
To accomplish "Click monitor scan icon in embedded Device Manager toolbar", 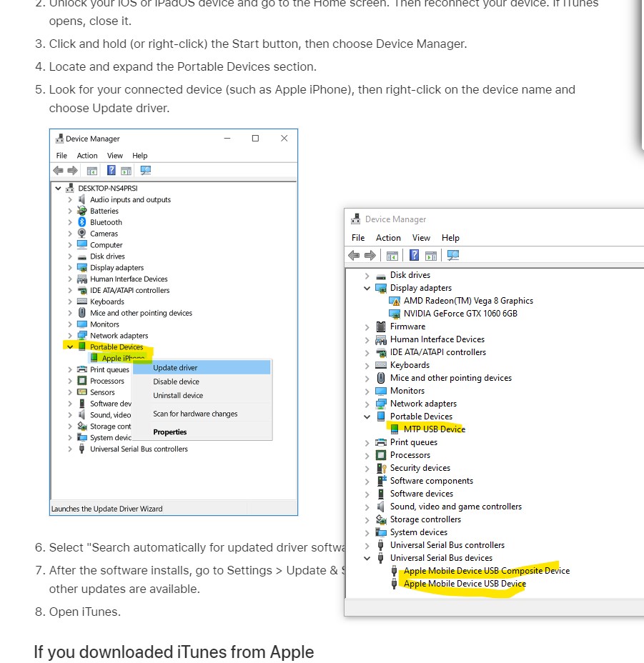I will [x=146, y=170].
